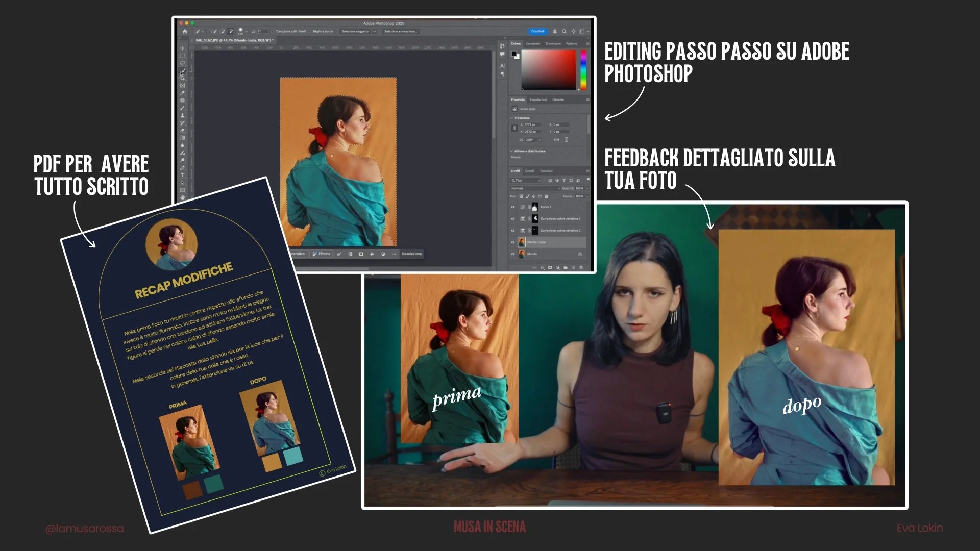Click the rainbow hue slider
The width and height of the screenshot is (980, 551).
tap(583, 70)
